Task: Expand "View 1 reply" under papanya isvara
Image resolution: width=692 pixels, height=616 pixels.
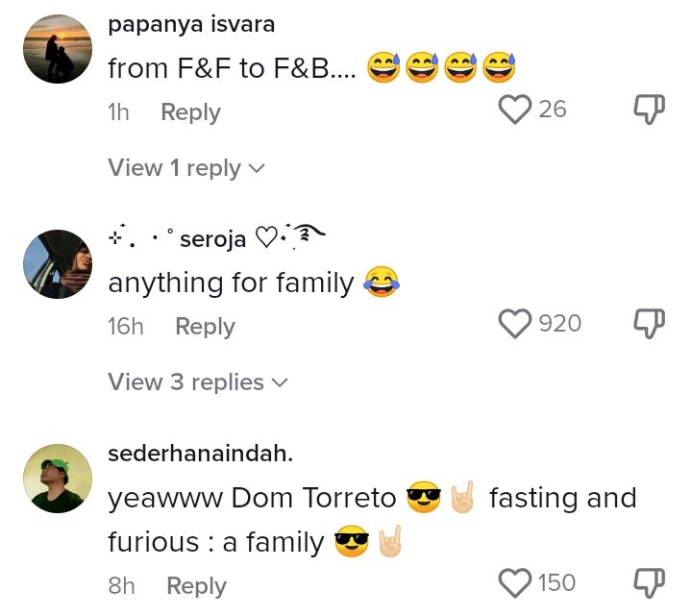Action: pyautogui.click(x=186, y=168)
